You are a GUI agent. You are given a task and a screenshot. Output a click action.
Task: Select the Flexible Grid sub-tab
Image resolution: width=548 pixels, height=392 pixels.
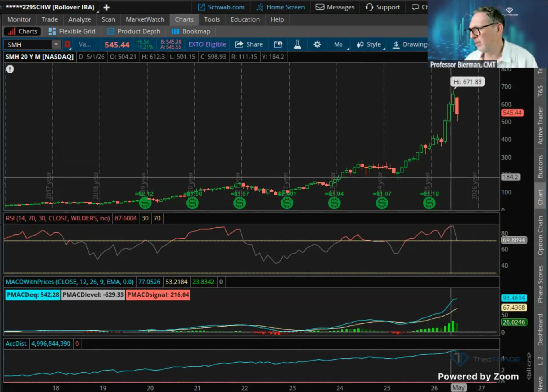point(72,31)
